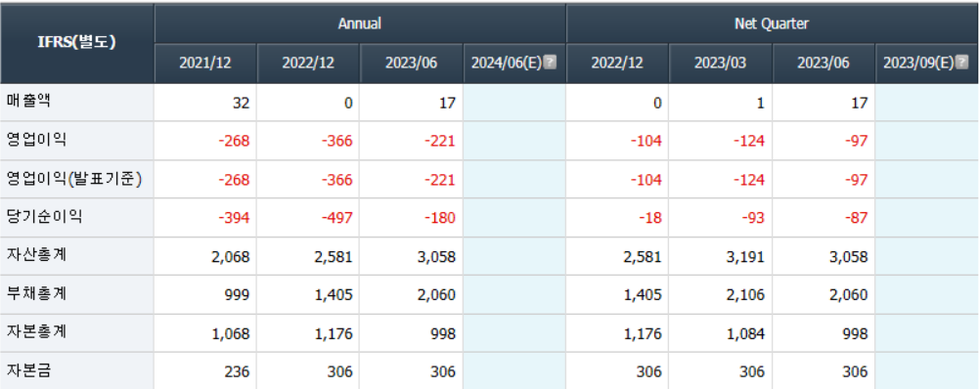The image size is (980, 389).
Task: Click the 2024/06(E) column header text
Action: click(x=507, y=64)
